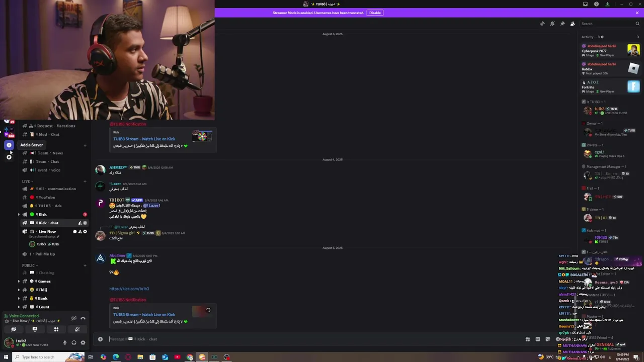The width and height of the screenshot is (644, 362).
Task: Expand the Activity panel chevron
Action: pyautogui.click(x=638, y=37)
